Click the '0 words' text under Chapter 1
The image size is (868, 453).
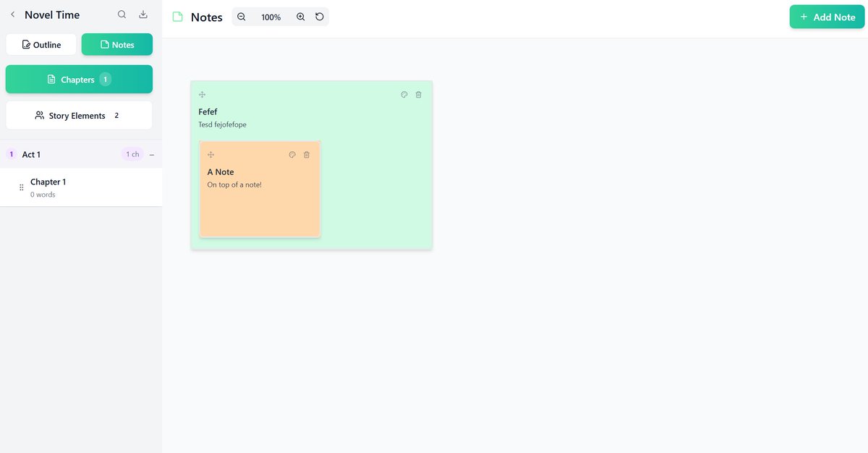tap(43, 195)
